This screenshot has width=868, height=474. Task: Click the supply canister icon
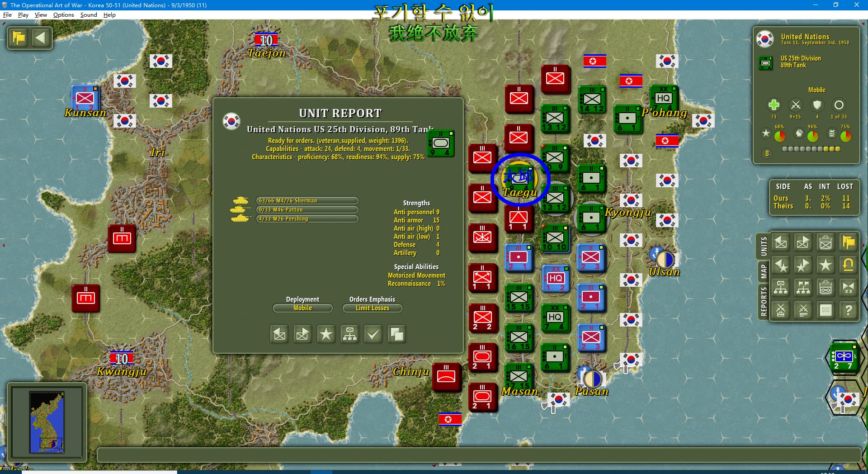coord(832,133)
